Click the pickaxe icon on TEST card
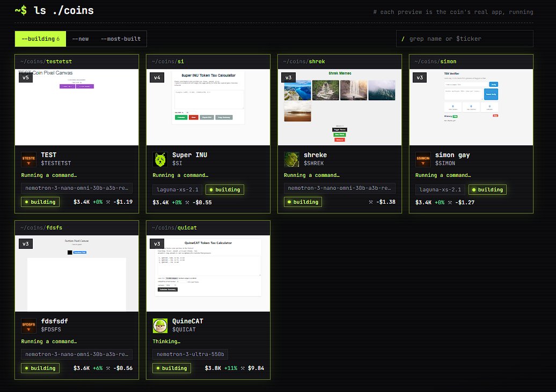 click(x=108, y=202)
